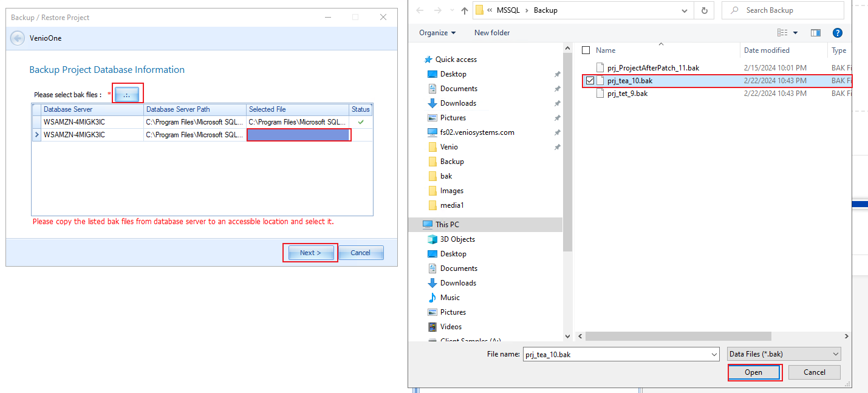Click the Status column header in grid

[360, 109]
